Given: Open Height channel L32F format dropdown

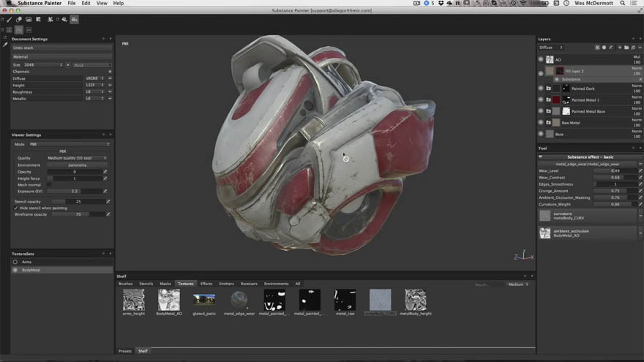Looking at the screenshot, I should (x=94, y=85).
